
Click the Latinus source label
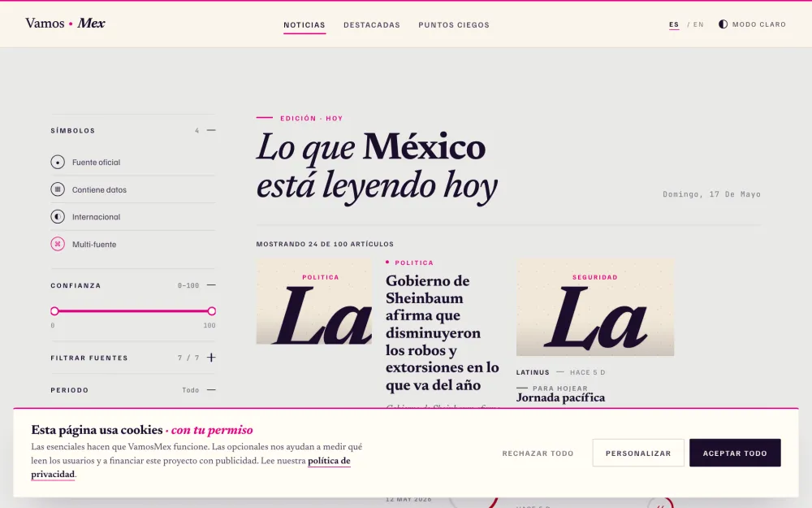point(533,372)
